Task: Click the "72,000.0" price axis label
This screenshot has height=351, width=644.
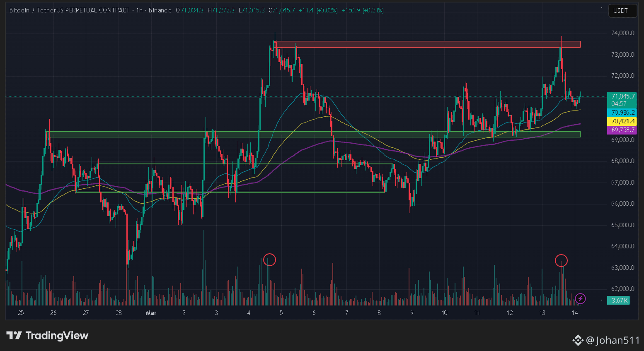Action: pos(622,76)
